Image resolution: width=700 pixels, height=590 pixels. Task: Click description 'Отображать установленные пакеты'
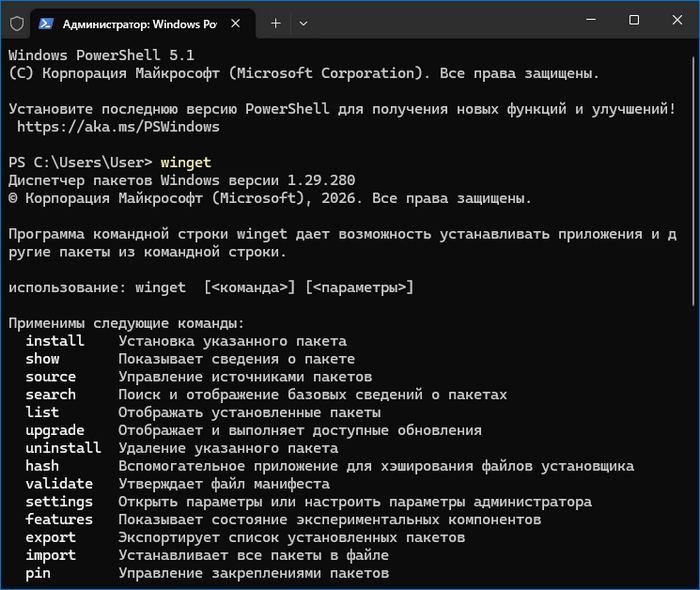250,412
